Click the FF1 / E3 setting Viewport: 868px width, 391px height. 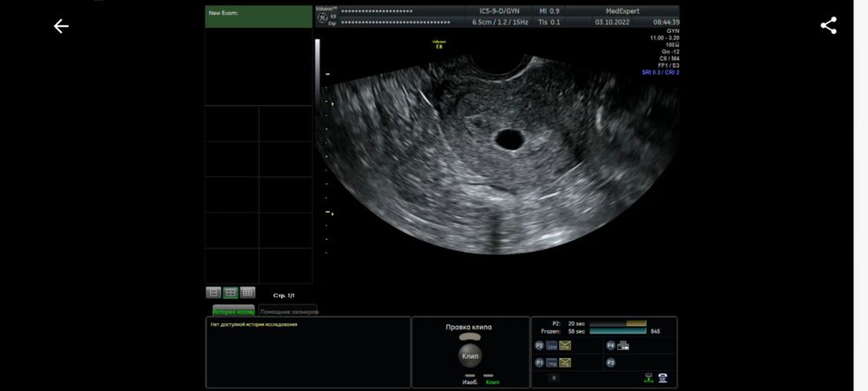pos(668,65)
